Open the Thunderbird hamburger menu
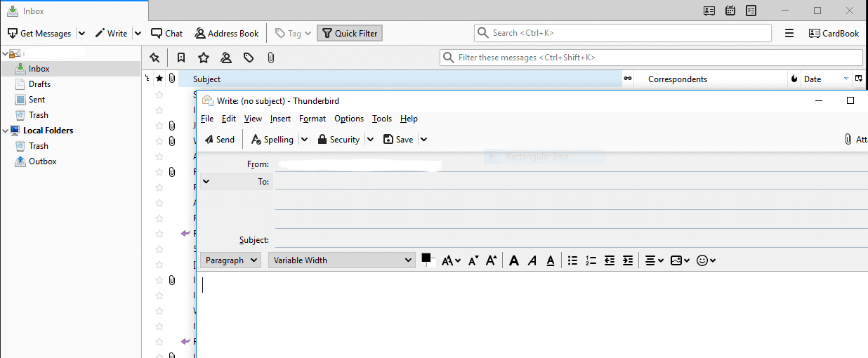Image resolution: width=868 pixels, height=358 pixels. (789, 33)
